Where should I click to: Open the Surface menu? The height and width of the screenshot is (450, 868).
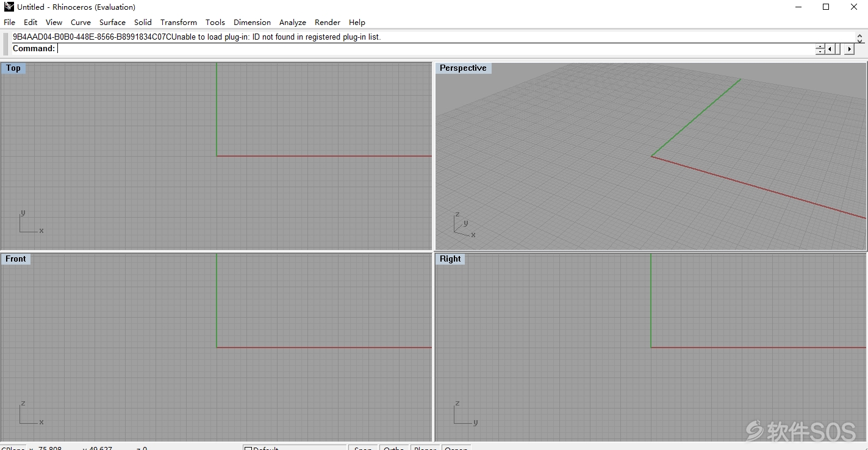point(112,22)
